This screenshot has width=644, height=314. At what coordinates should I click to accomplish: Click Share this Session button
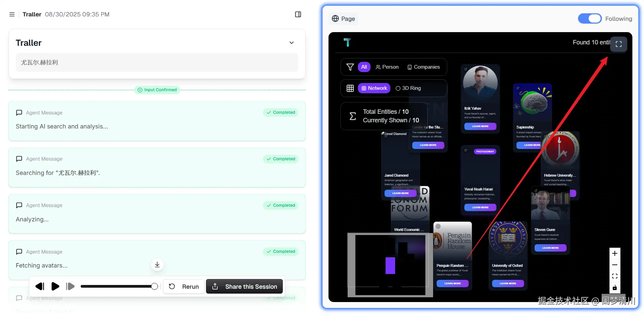pyautogui.click(x=244, y=286)
